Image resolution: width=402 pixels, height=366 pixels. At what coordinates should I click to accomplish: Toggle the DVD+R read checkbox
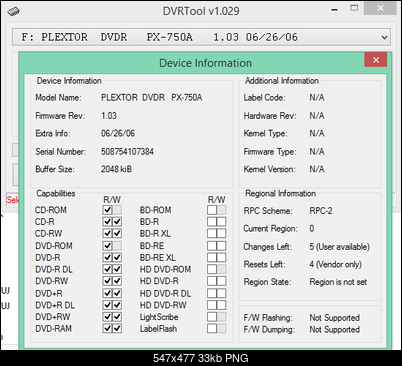point(107,293)
